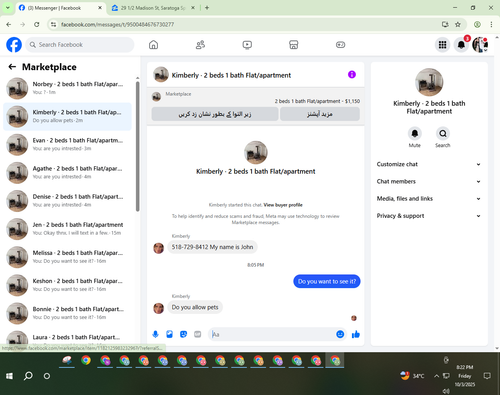Click the more options Urdu button
The image size is (500, 395).
(320, 114)
